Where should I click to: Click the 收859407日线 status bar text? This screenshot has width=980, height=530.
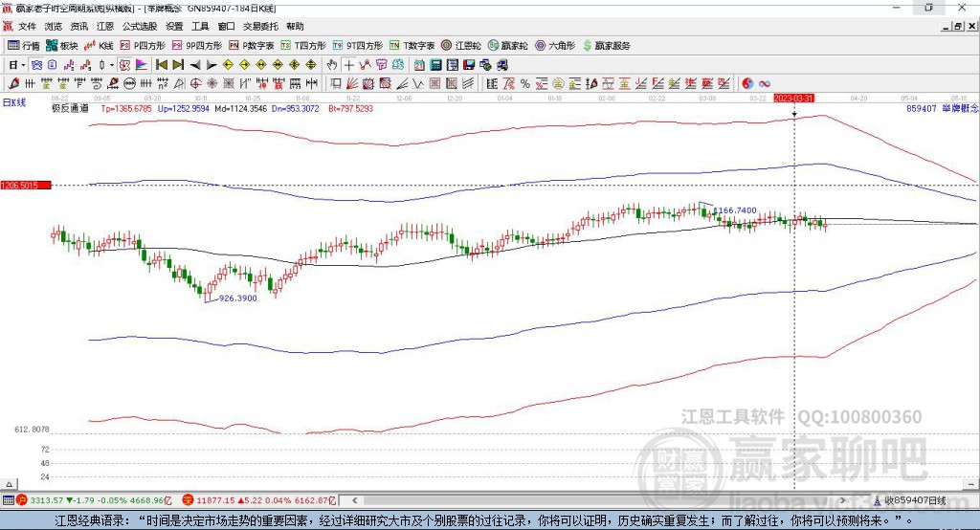(916, 500)
